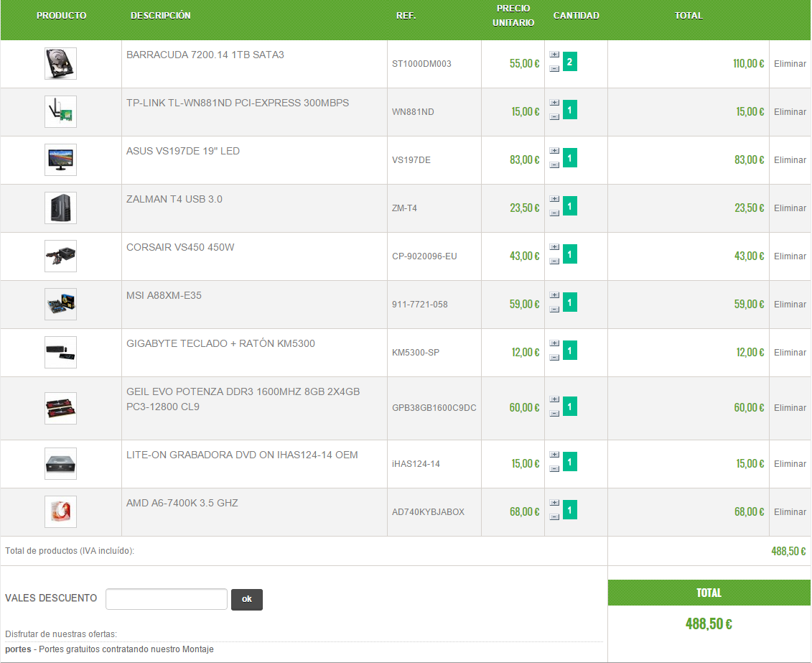Decrease quantity of MSI A88XM-E35
This screenshot has height=663, width=812.
click(554, 310)
